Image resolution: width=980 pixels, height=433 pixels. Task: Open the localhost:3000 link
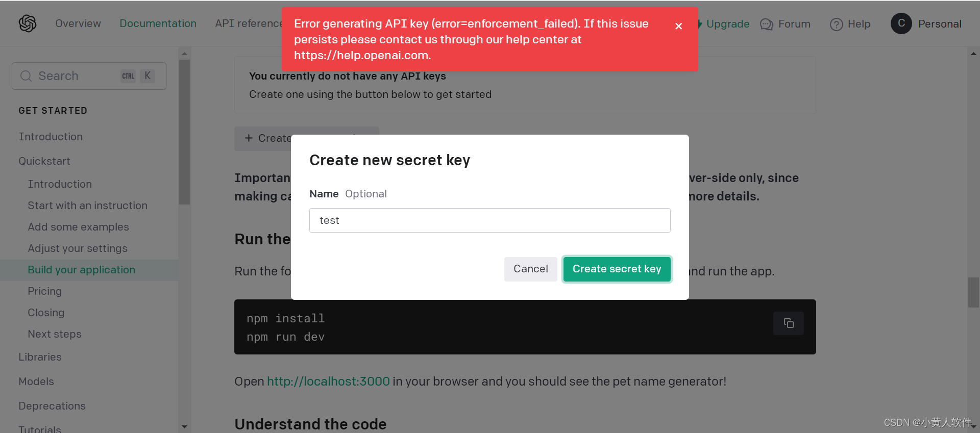tap(328, 381)
